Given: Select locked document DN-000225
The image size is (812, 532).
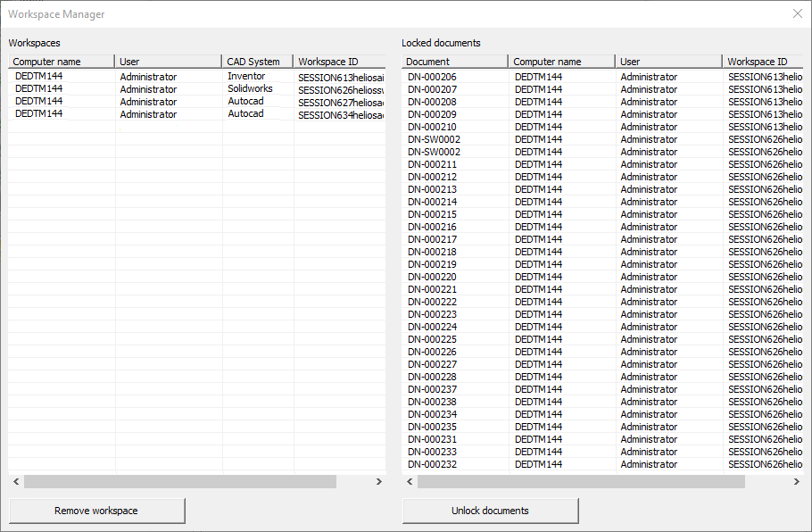Looking at the screenshot, I should [603, 339].
